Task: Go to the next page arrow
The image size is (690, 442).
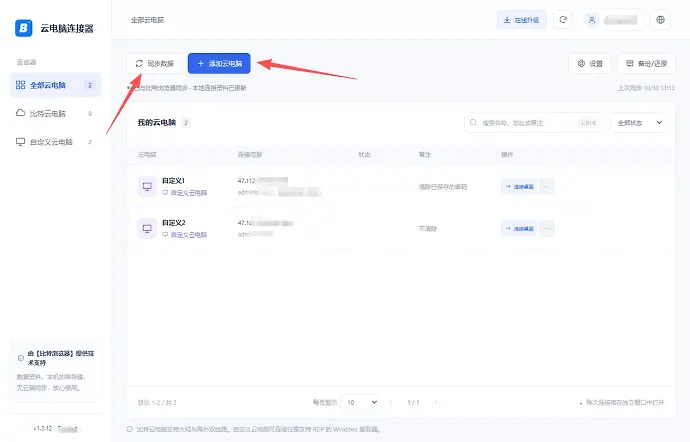Action: [x=436, y=402]
